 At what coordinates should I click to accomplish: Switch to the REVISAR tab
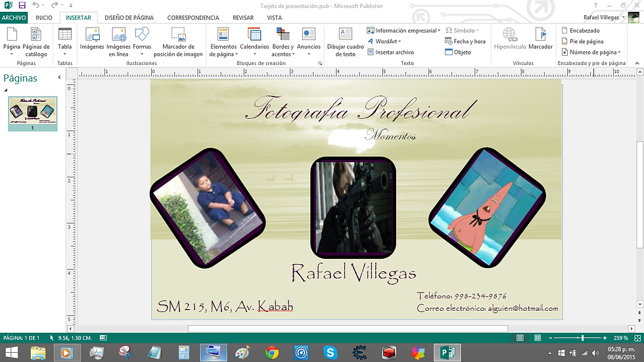243,18
